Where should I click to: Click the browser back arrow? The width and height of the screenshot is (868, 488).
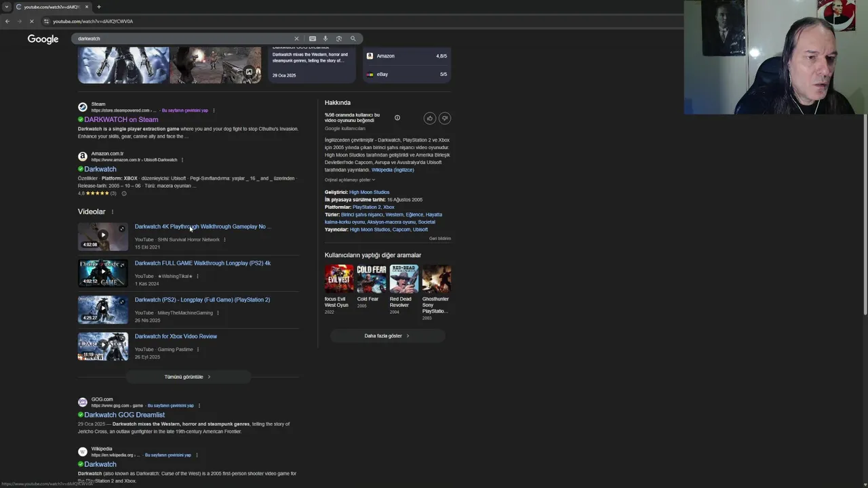tap(7, 21)
